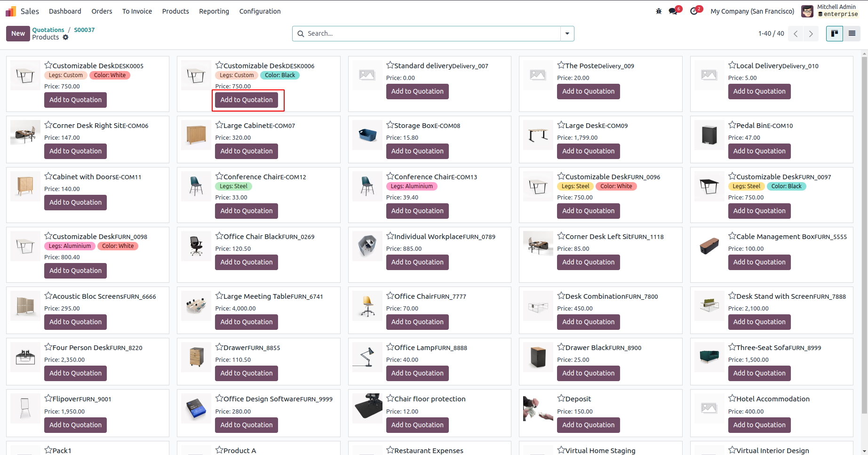The image size is (868, 455).
Task: Expand the search options dropdown arrow
Action: [x=567, y=33]
